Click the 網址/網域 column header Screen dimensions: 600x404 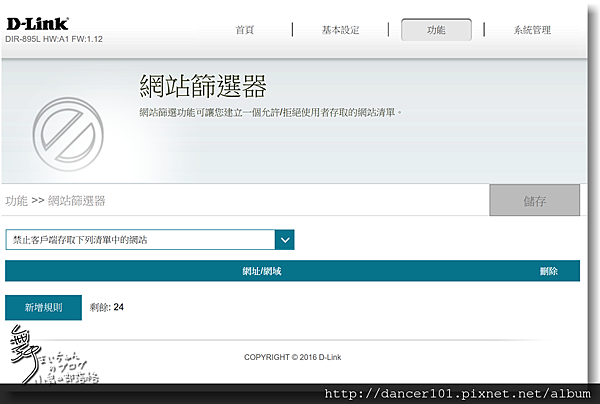tap(262, 271)
